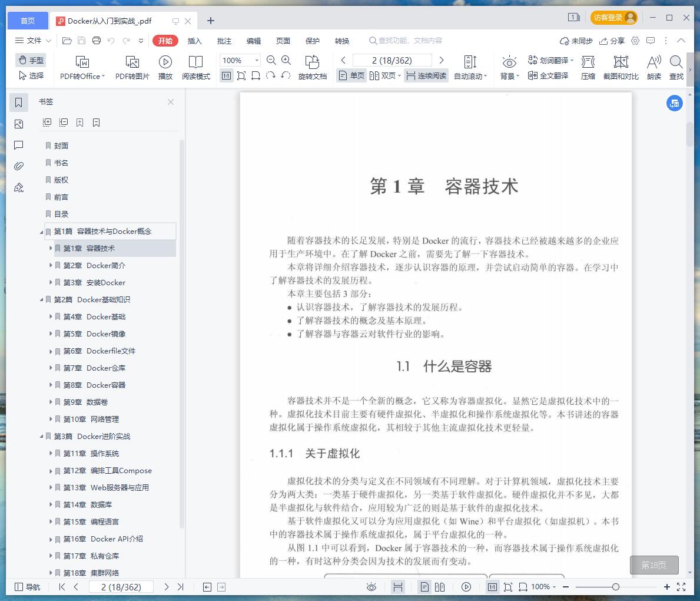Click the document's vertical scrollbar
The image size is (700, 601).
(x=690, y=134)
